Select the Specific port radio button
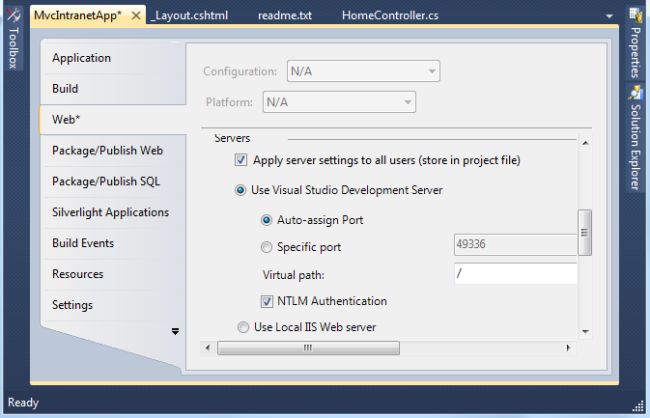Viewport: 650px width, 418px height. 267,247
